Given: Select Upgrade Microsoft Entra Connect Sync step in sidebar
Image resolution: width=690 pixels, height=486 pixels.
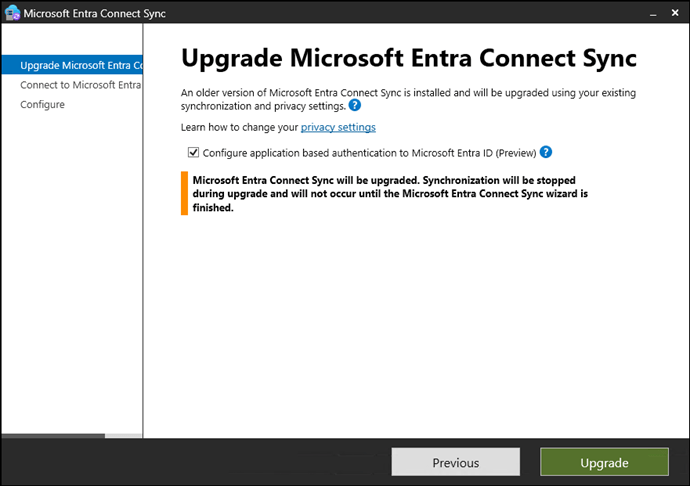Looking at the screenshot, I should (x=80, y=66).
